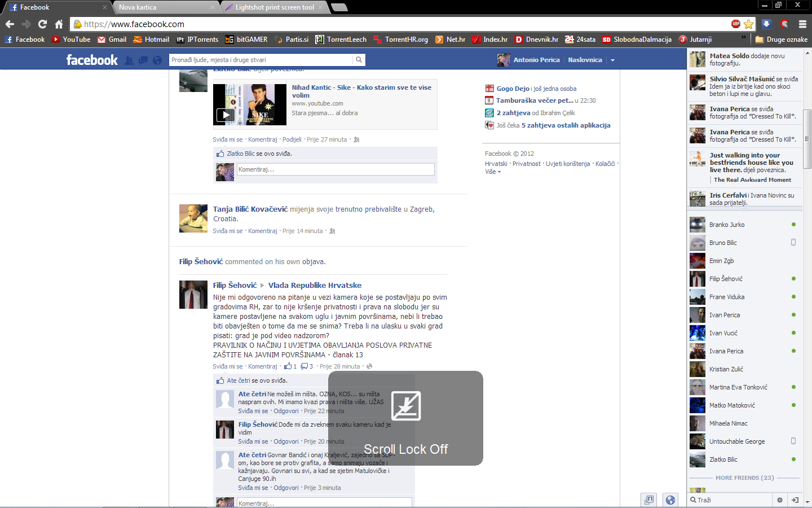Image resolution: width=812 pixels, height=508 pixels.
Task: Click the red-crested helmet extension icon
Action: (784, 24)
